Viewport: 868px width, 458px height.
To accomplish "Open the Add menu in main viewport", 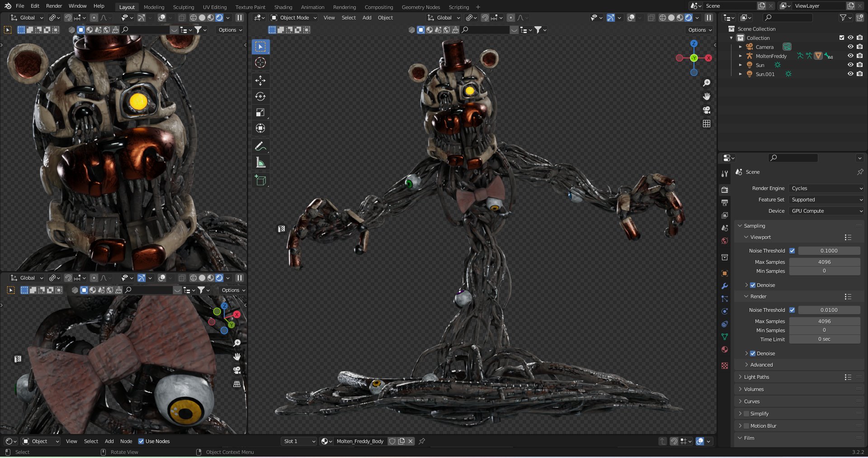I will [367, 18].
